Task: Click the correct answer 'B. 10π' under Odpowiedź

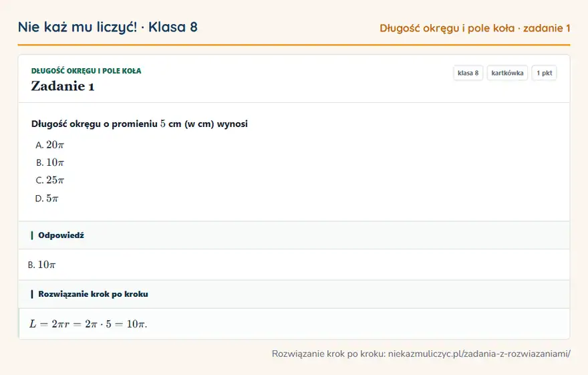Action: click(x=41, y=265)
